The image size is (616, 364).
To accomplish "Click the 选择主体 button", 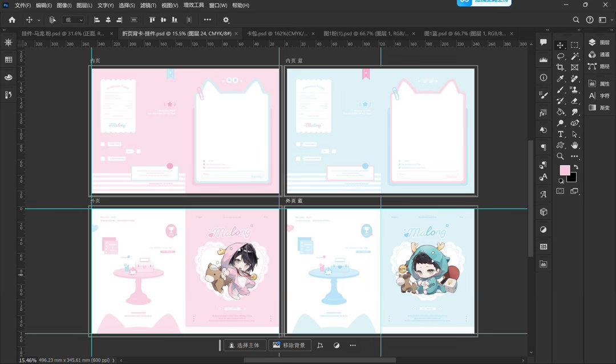I will [x=244, y=345].
